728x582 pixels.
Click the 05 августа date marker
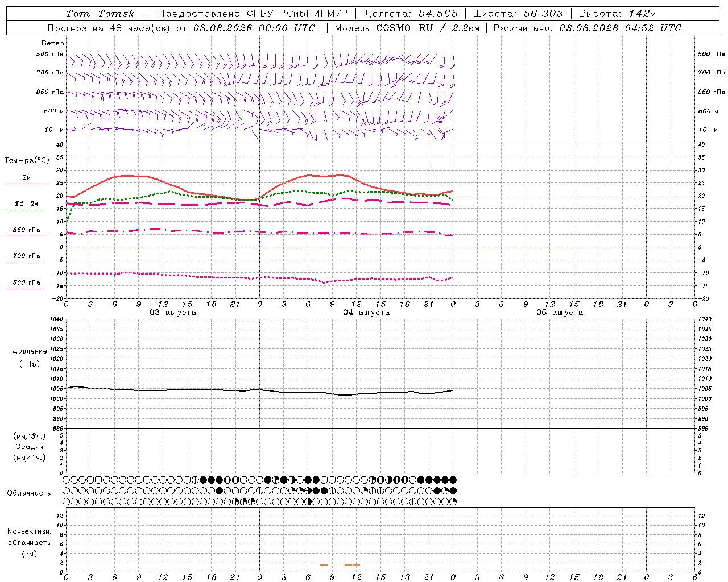pos(560,313)
